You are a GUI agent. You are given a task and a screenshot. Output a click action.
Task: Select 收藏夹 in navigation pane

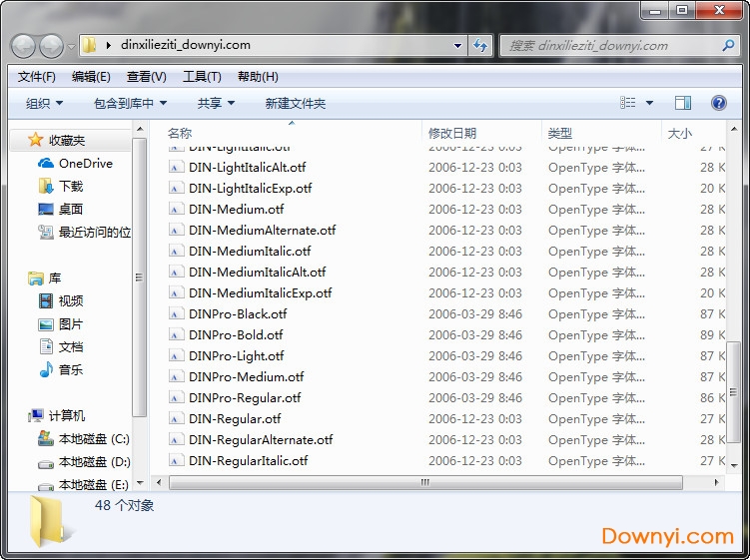click(x=67, y=140)
